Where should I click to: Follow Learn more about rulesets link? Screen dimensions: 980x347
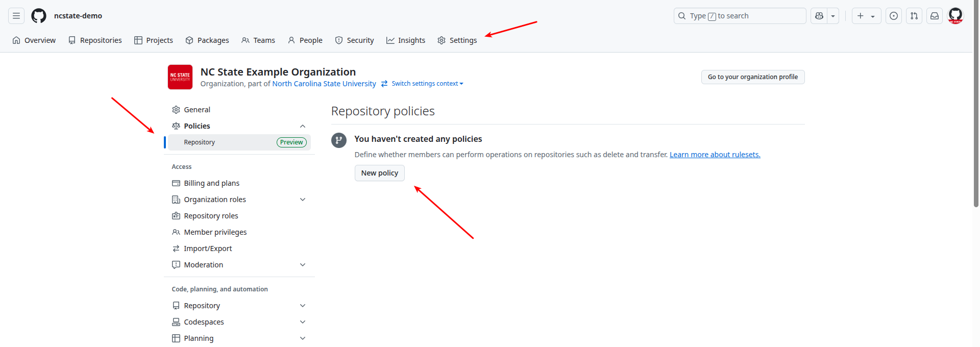pyautogui.click(x=715, y=155)
